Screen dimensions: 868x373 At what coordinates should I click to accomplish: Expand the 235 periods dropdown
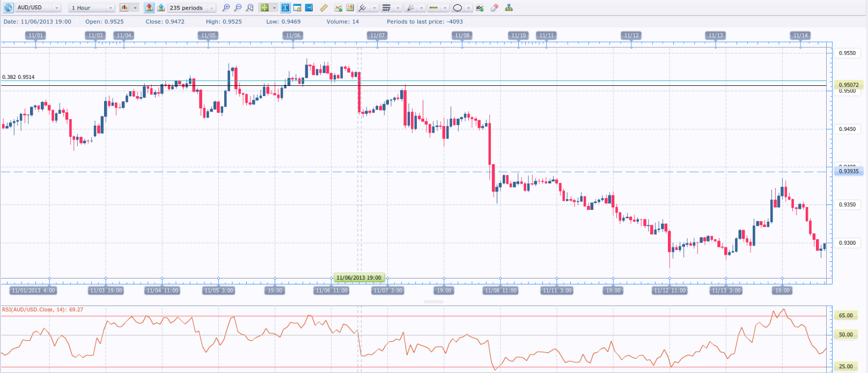(211, 8)
